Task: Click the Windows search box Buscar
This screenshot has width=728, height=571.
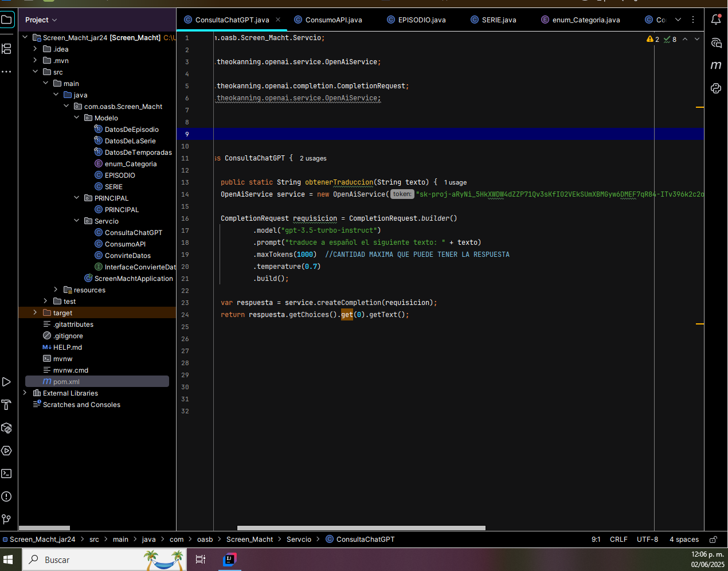Action: click(x=105, y=560)
